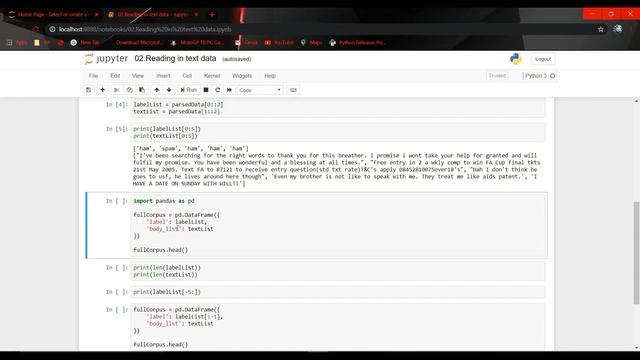Select cell containing labelList[:-1] DataFrame

pyautogui.click(x=338, y=327)
